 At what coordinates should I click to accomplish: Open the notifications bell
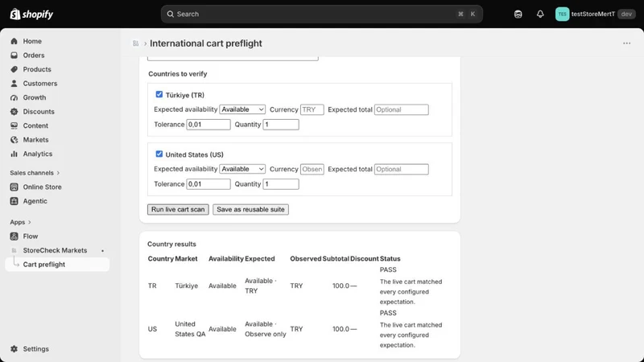pos(540,14)
